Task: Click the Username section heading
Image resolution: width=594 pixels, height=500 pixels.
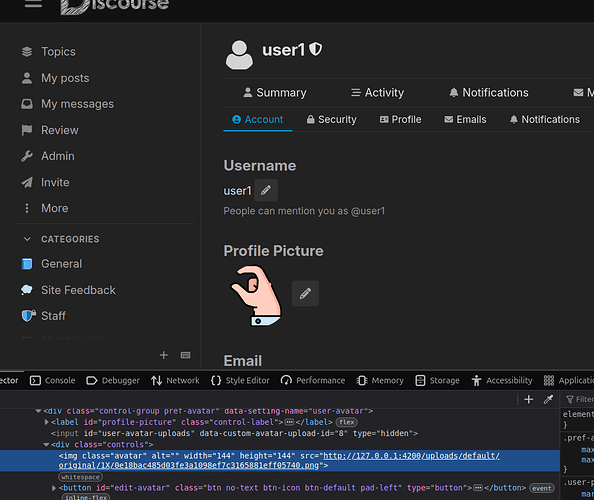Action: coord(260,166)
